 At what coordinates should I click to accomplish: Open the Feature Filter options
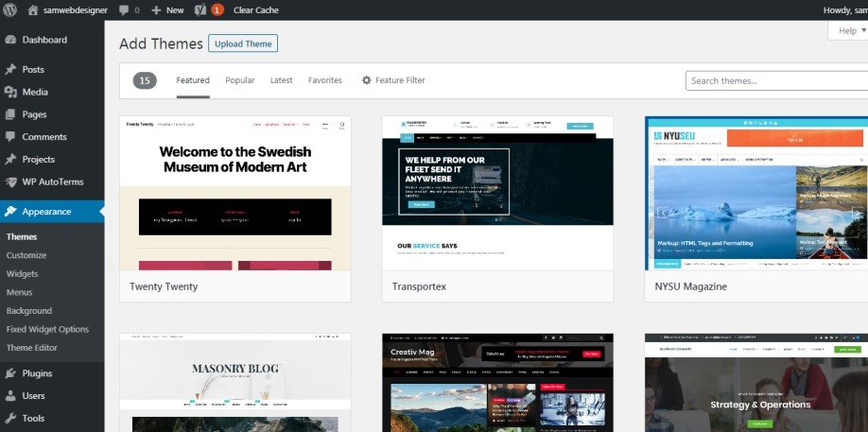coord(393,80)
